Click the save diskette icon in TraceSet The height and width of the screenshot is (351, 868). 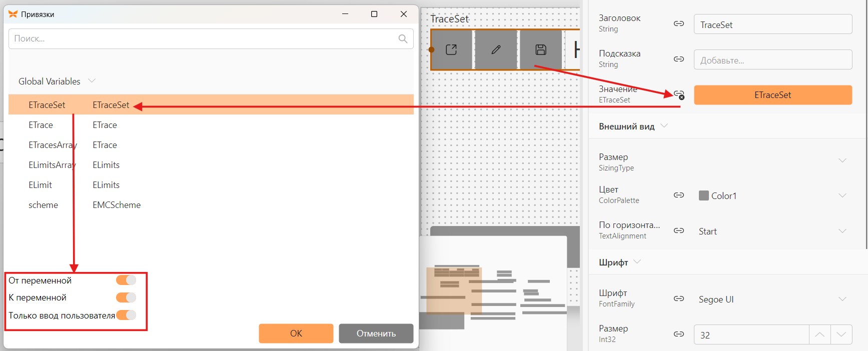click(541, 49)
